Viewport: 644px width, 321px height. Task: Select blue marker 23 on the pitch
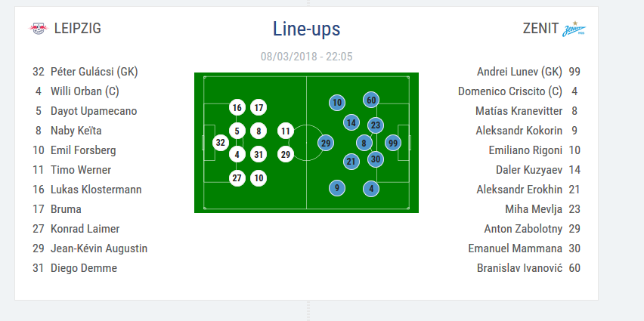click(x=376, y=125)
